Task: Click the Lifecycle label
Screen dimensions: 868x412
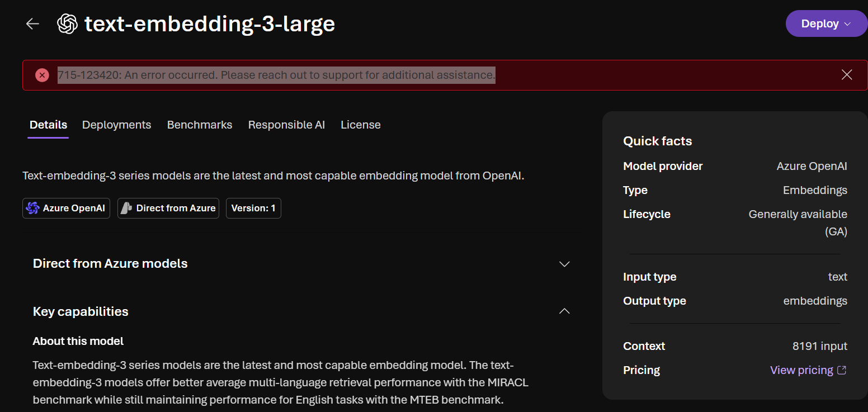Action: tap(647, 214)
